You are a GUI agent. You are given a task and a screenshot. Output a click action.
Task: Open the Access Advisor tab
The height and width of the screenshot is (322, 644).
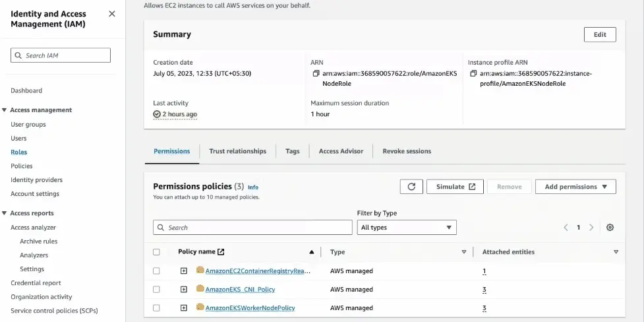(x=341, y=151)
